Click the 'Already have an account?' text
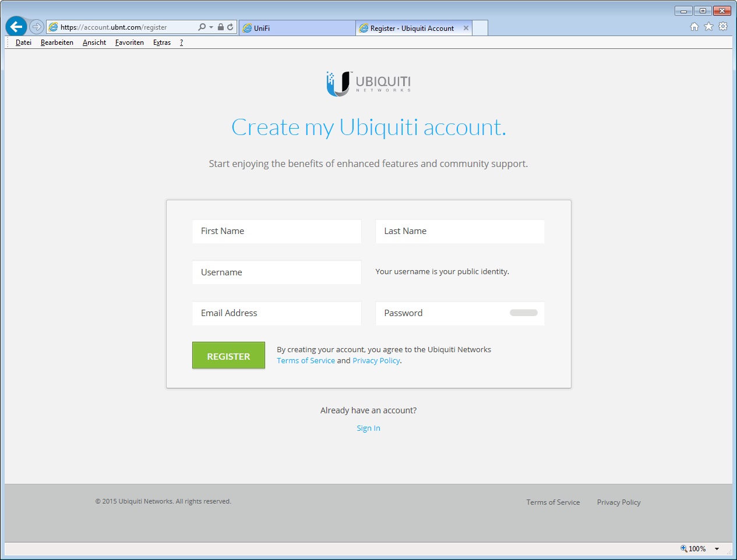The image size is (737, 560). [369, 410]
